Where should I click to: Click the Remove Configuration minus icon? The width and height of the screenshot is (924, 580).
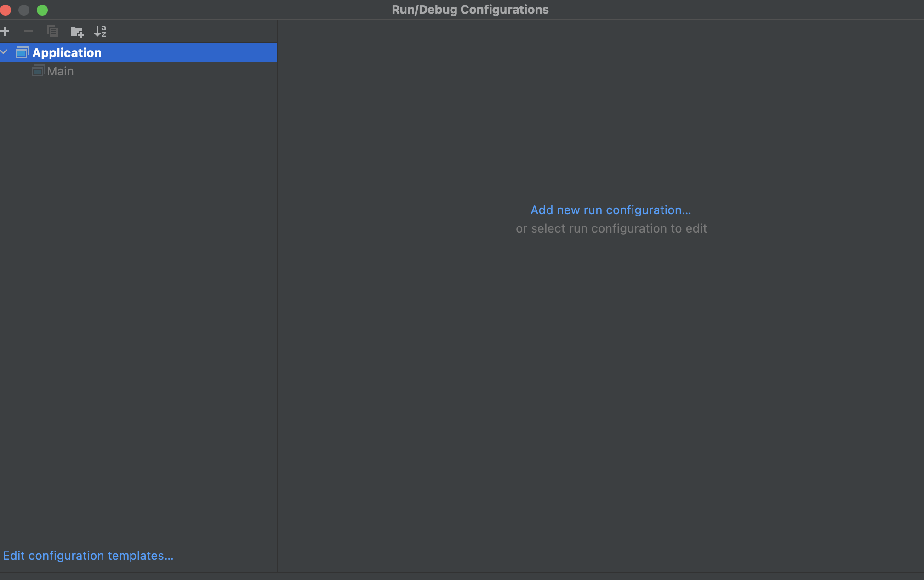coord(29,31)
